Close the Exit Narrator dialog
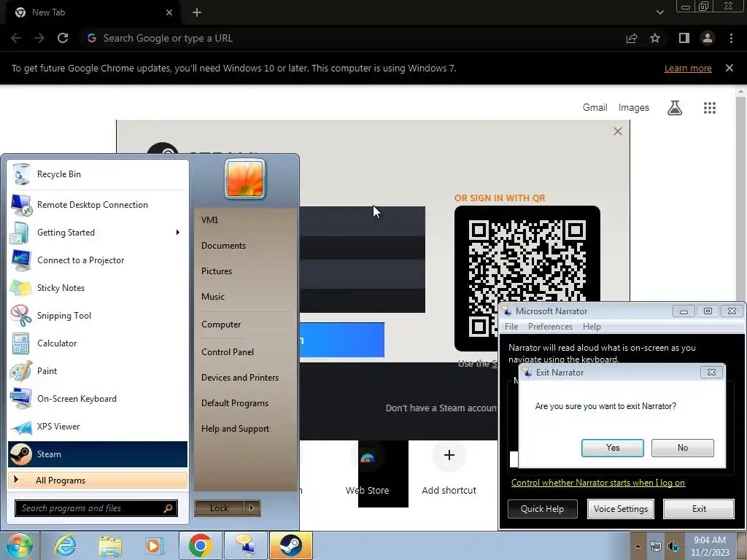This screenshot has height=560, width=747. tap(711, 373)
